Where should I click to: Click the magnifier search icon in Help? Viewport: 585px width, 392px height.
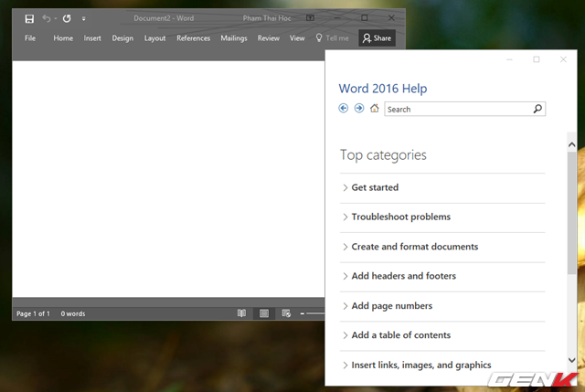(537, 109)
